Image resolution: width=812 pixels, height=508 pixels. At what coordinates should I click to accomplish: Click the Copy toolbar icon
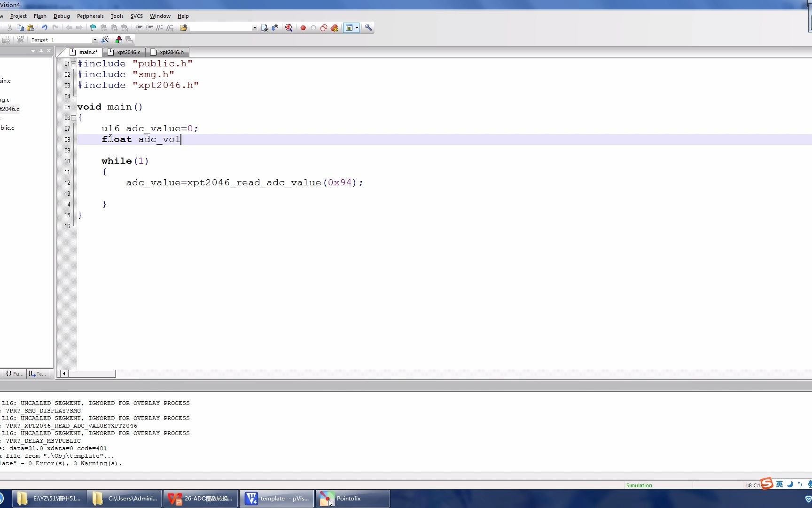tap(20, 28)
